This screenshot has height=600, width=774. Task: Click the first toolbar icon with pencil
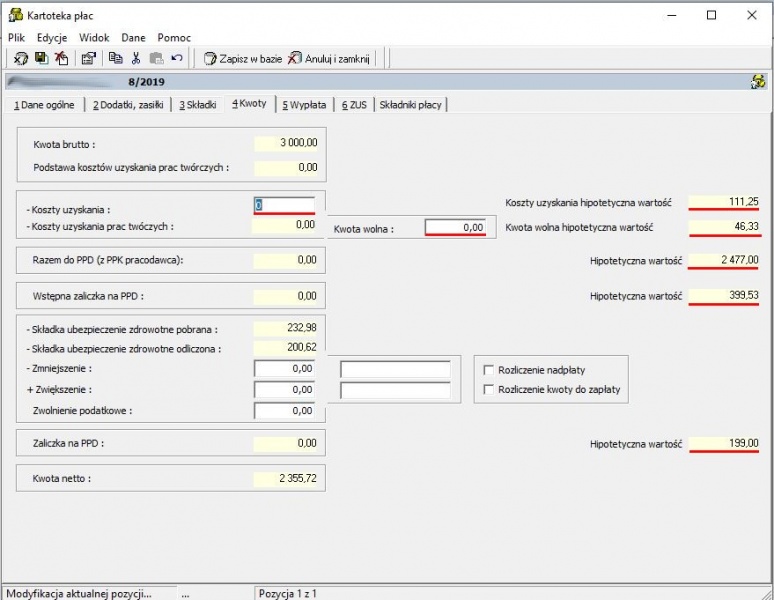[x=21, y=58]
